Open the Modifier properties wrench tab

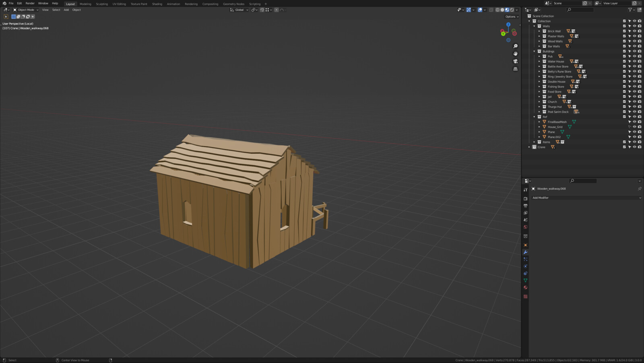click(x=525, y=252)
